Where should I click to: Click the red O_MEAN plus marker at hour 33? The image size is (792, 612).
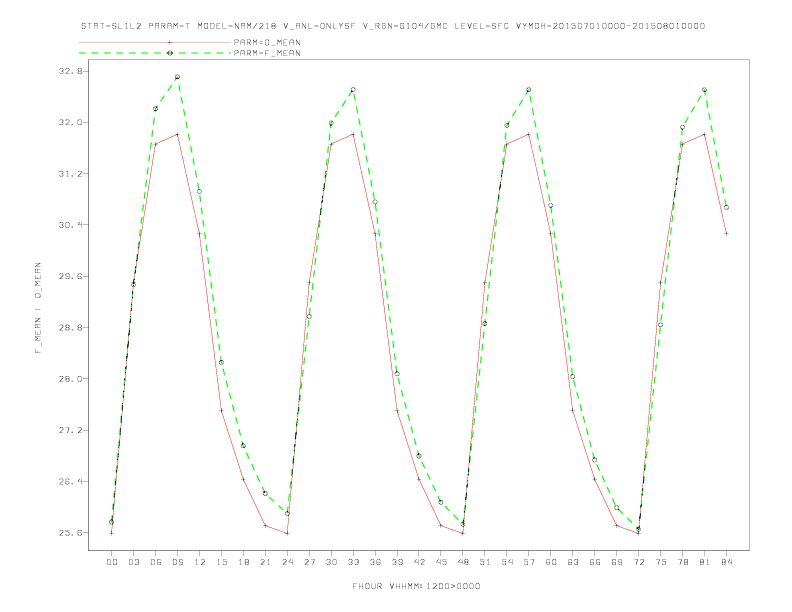coord(353,134)
